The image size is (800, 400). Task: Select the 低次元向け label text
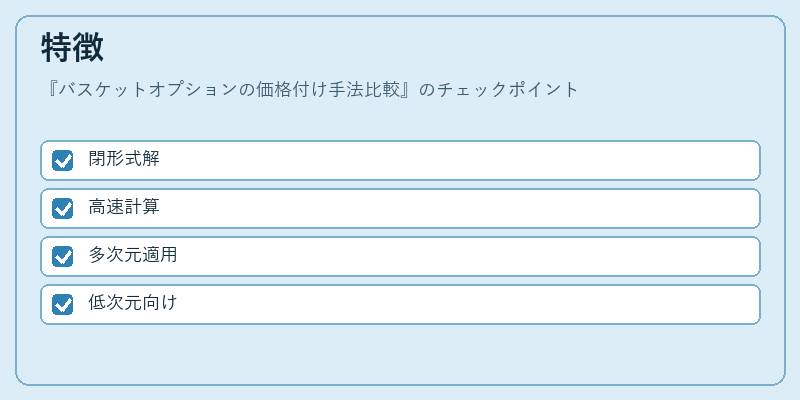(x=133, y=303)
